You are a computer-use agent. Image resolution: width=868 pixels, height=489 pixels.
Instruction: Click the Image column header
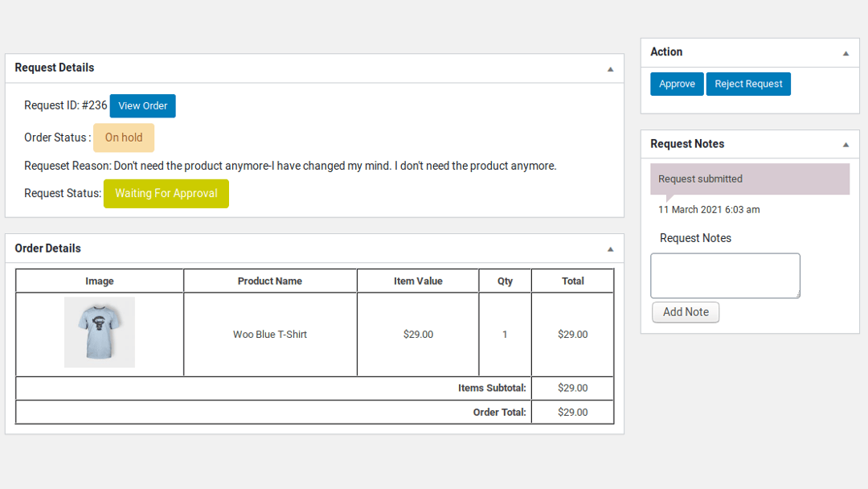pyautogui.click(x=100, y=281)
